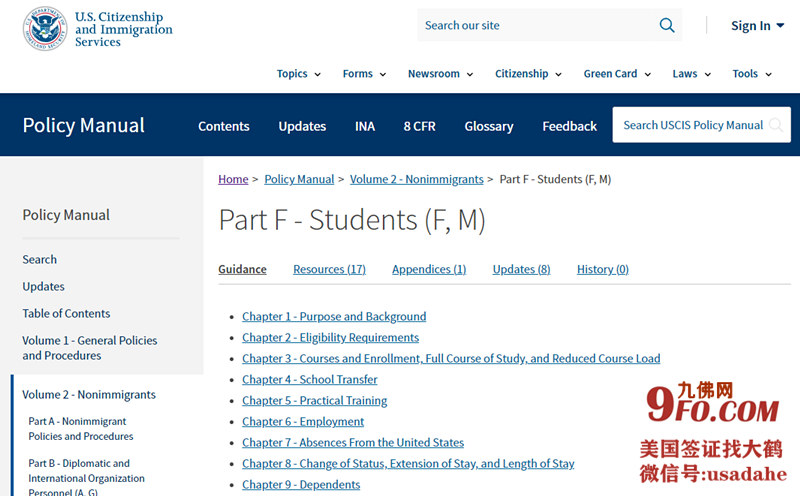Open 8 CFR in Policy Manual bar

[419, 126]
